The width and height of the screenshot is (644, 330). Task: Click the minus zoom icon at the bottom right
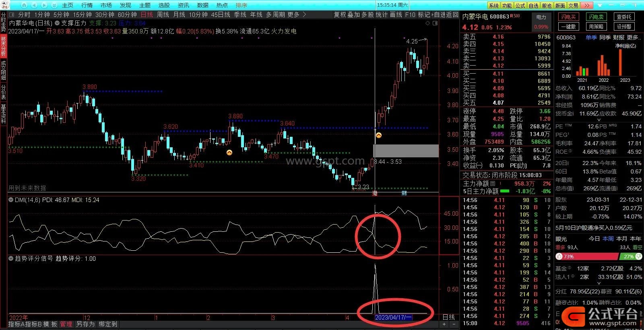tap(454, 324)
